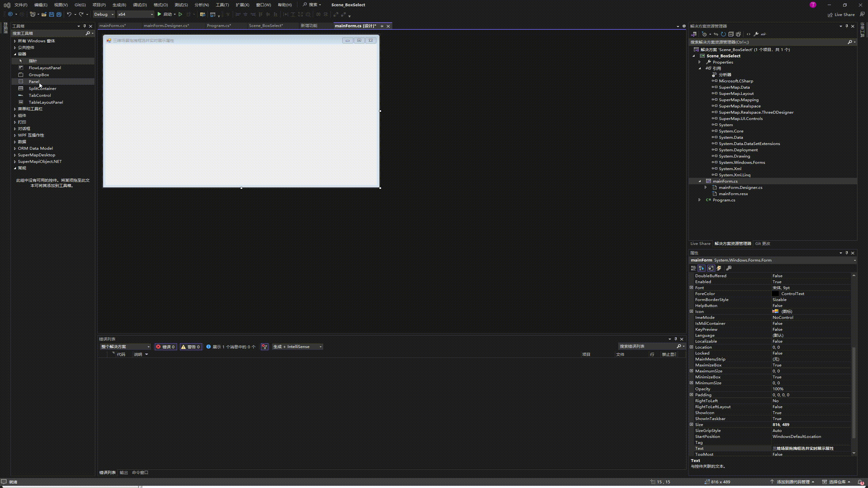Click the Save (single disk) icon
The width and height of the screenshot is (868, 488).
tap(52, 14)
